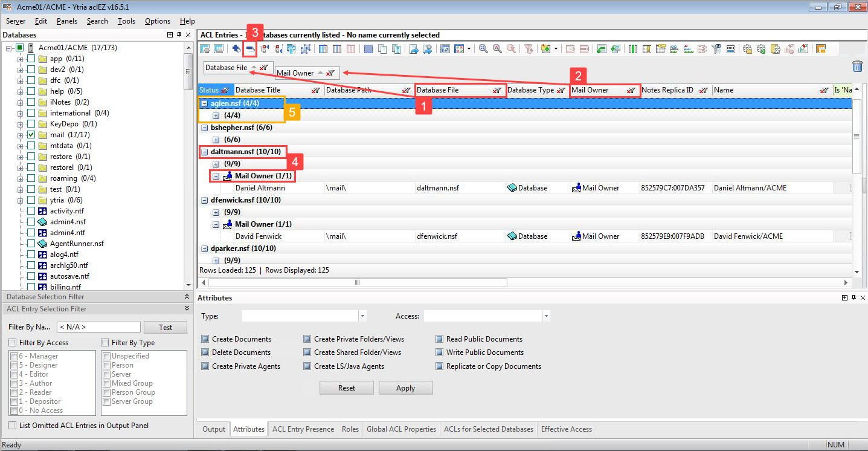Enable the Filter By Access checkbox

(x=13, y=343)
